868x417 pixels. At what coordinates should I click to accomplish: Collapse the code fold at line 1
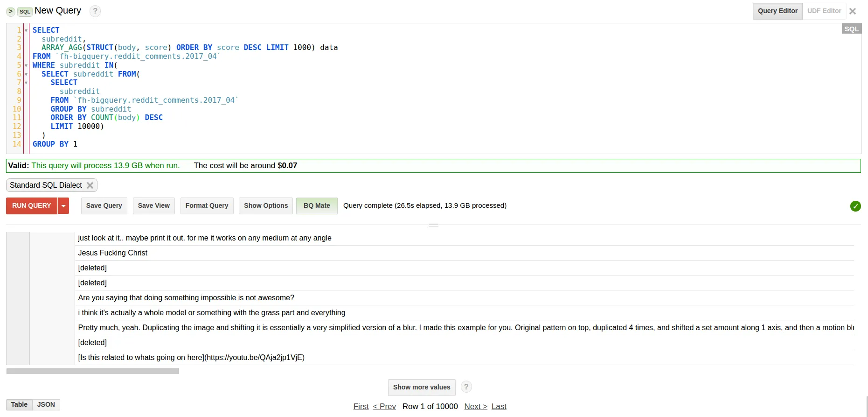26,30
